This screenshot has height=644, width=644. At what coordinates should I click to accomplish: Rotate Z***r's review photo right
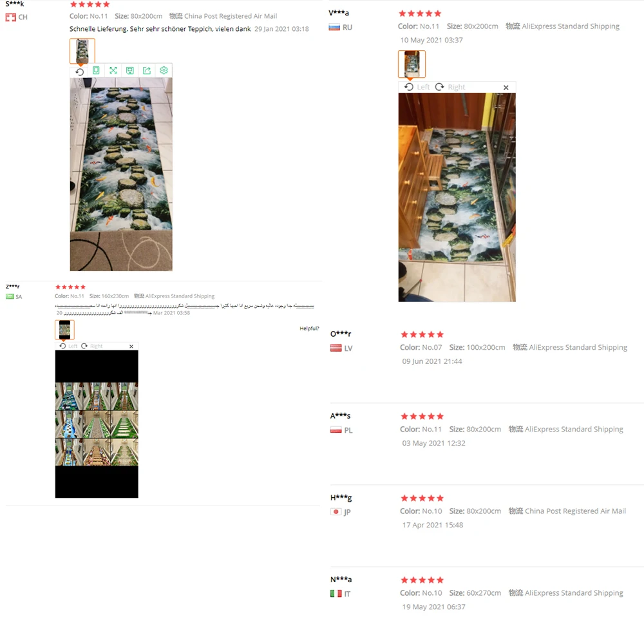coord(92,346)
